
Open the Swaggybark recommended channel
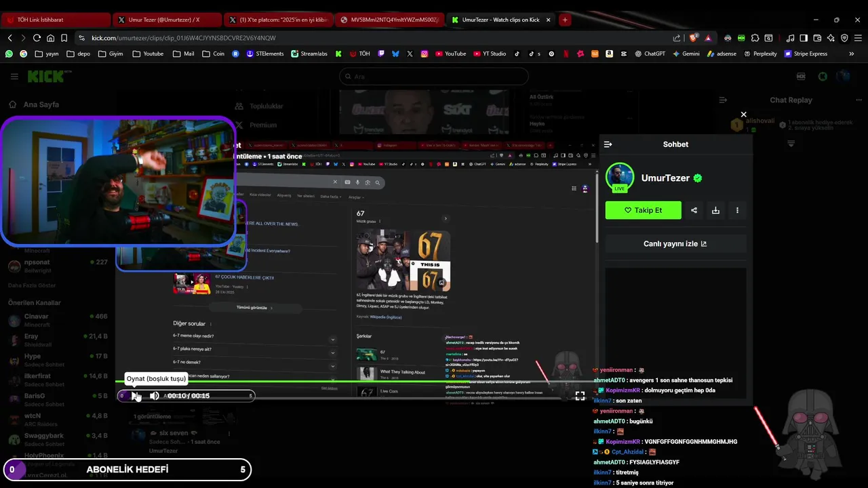(x=58, y=439)
